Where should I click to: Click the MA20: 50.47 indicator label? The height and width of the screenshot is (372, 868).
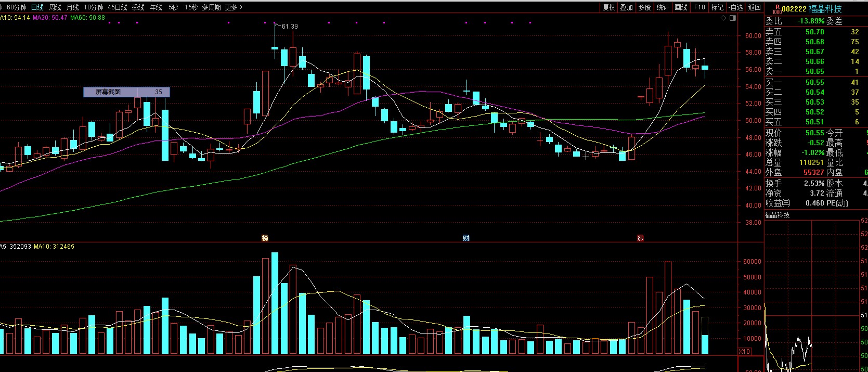[50, 18]
